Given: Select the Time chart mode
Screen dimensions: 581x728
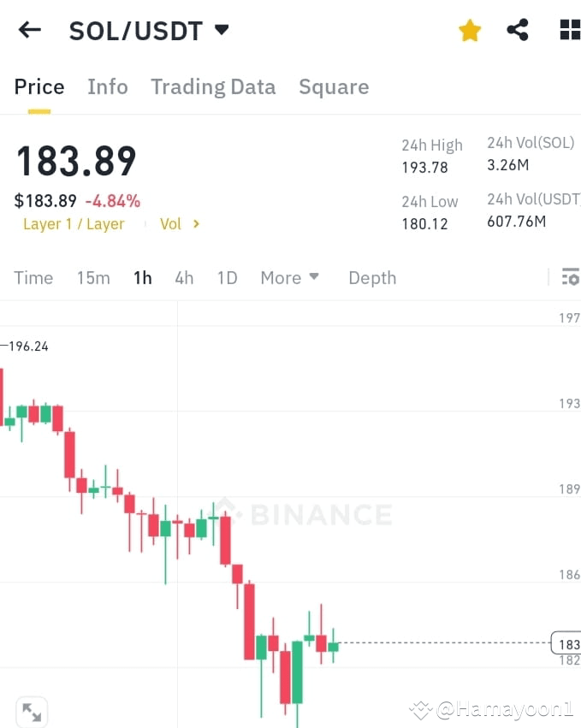Looking at the screenshot, I should click(33, 277).
